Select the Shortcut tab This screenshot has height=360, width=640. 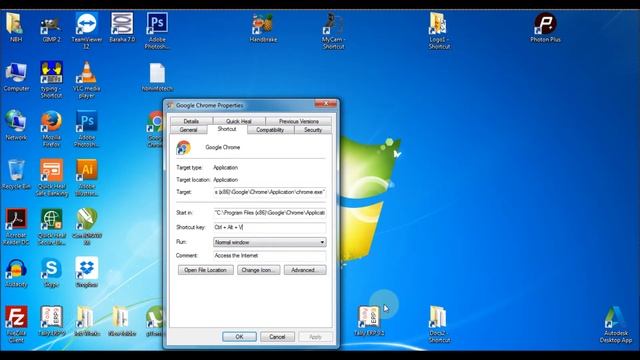coord(227,129)
